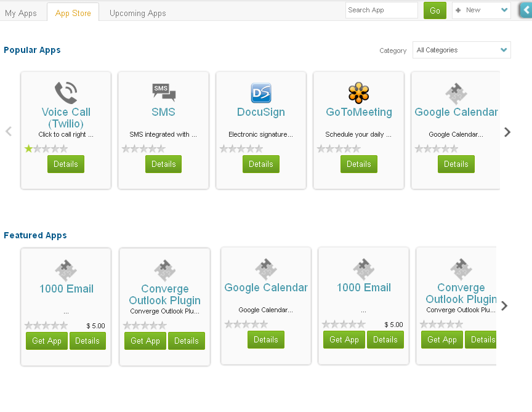Image resolution: width=532 pixels, height=412 pixels.
Task: Rate DocuSign app using its stars
Action: tap(241, 148)
